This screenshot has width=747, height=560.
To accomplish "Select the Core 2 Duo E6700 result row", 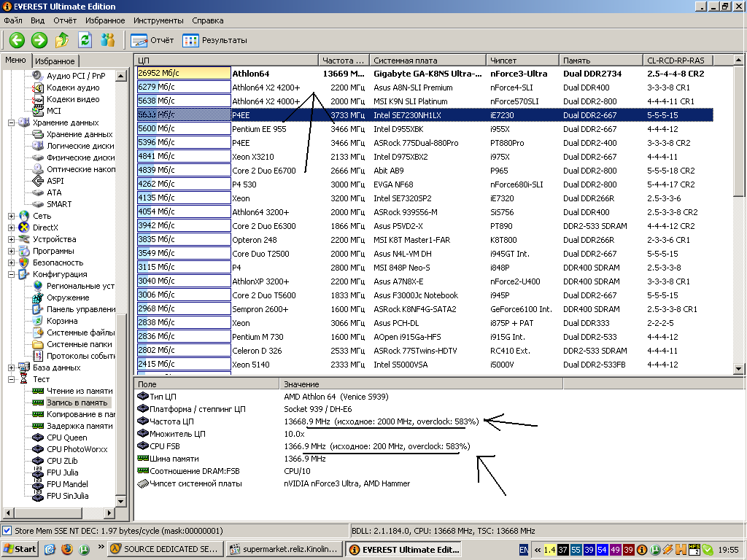I will [x=425, y=171].
